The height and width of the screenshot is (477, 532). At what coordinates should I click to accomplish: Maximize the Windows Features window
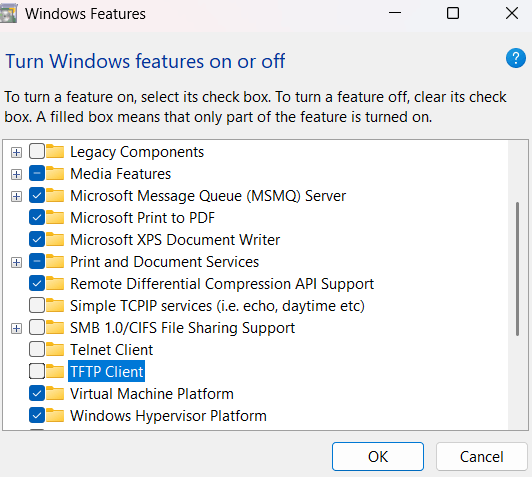click(453, 13)
